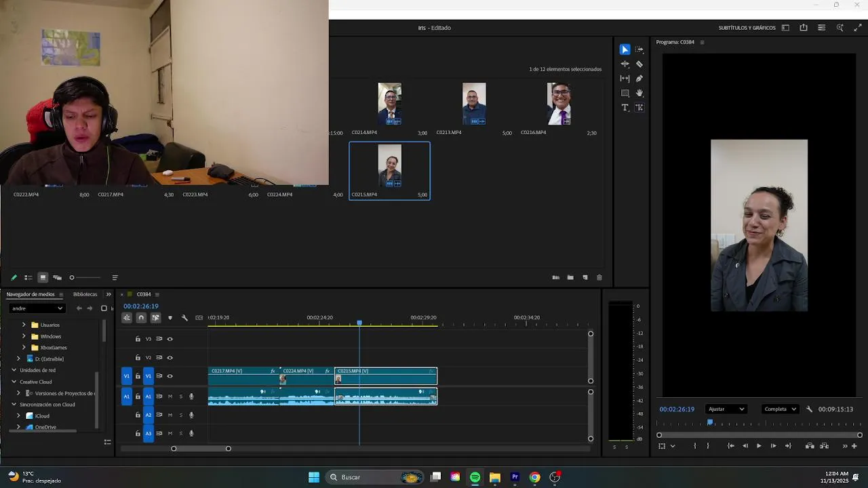Screen dimensions: 868x488
Task: Click the Lift button in Program monitor
Action: [x=810, y=446]
